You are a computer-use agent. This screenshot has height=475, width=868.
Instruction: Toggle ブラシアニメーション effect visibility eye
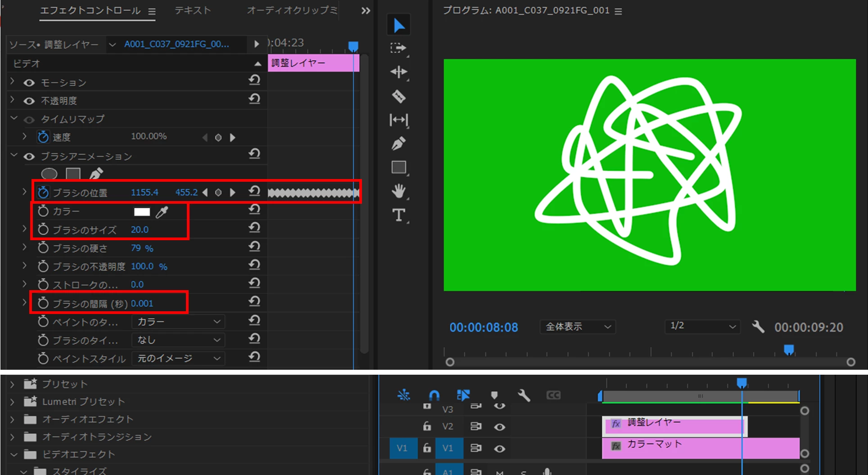29,157
